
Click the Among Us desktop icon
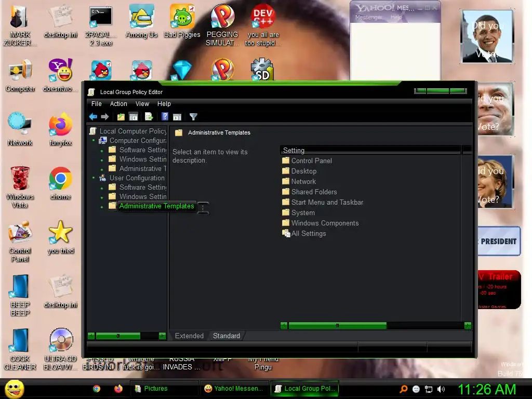[141, 21]
